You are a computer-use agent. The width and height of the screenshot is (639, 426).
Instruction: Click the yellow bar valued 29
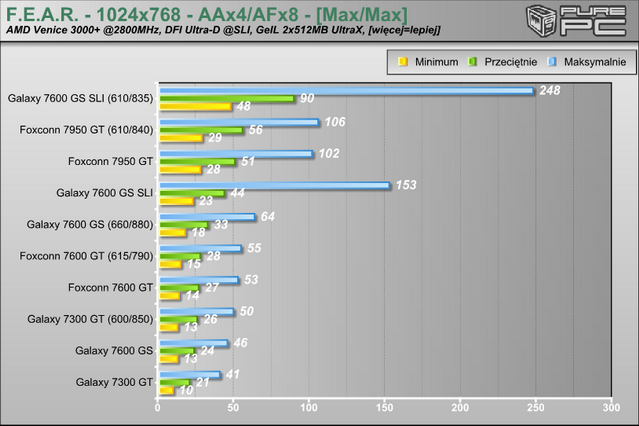click(x=181, y=138)
